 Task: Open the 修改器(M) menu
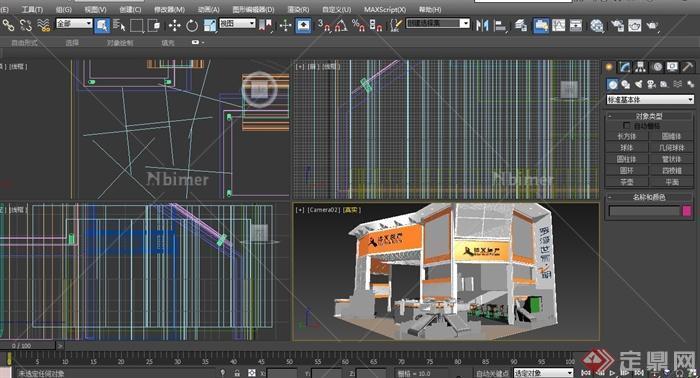point(169,9)
